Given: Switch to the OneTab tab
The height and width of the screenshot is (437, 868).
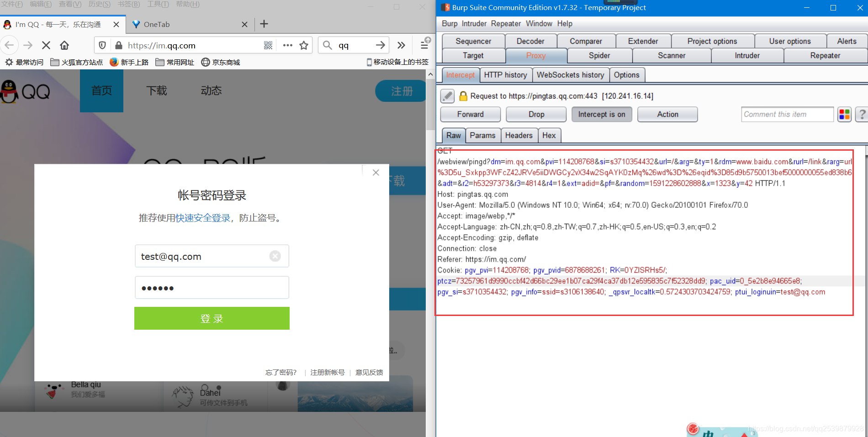Looking at the screenshot, I should tap(190, 25).
